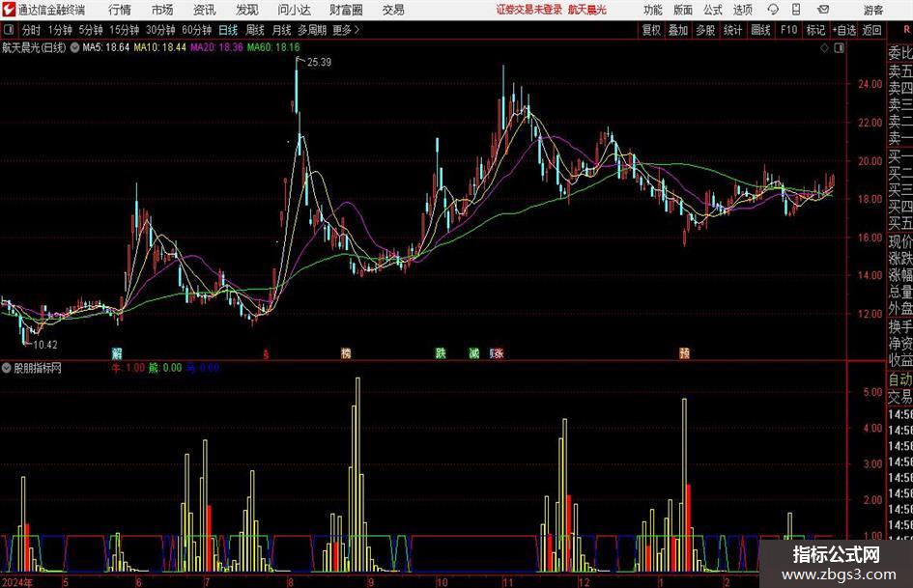913x588 pixels.
Task: Switch to 30分钟 period
Action: [160, 30]
